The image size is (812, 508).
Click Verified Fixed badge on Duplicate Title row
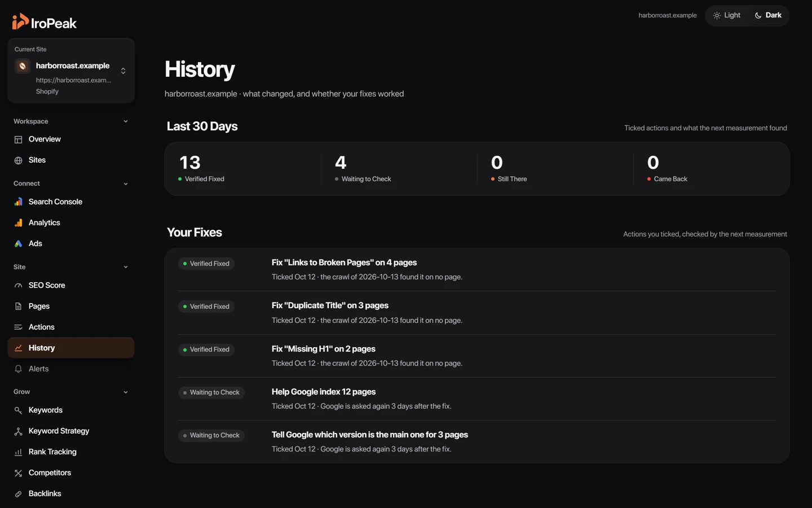pyautogui.click(x=206, y=306)
